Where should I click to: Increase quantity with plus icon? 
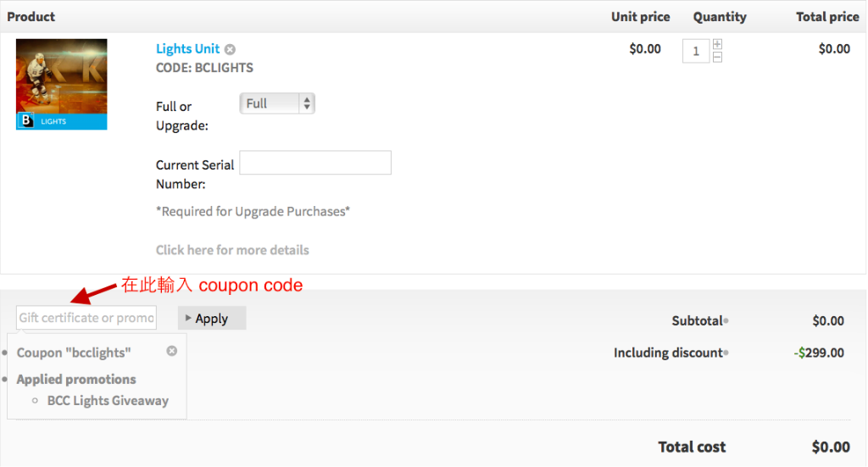tap(717, 44)
